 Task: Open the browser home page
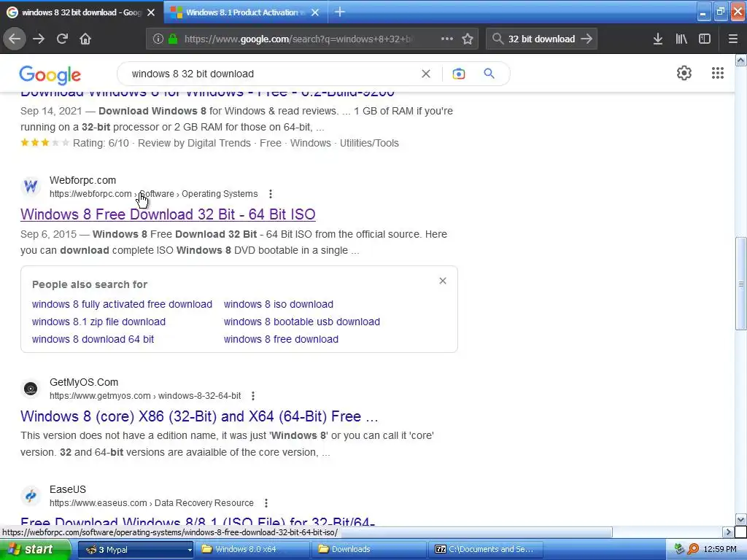coord(85,39)
